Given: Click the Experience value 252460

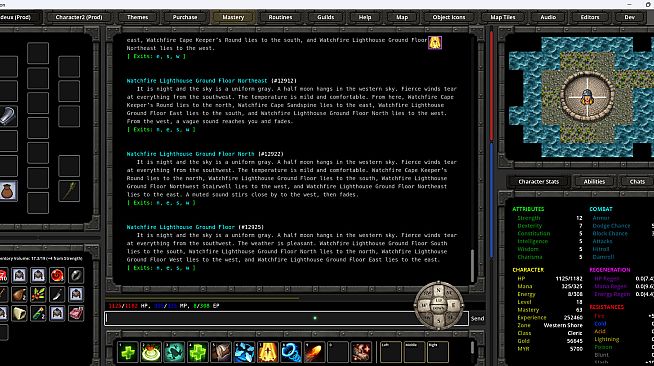Looking at the screenshot, I should coord(572,317).
